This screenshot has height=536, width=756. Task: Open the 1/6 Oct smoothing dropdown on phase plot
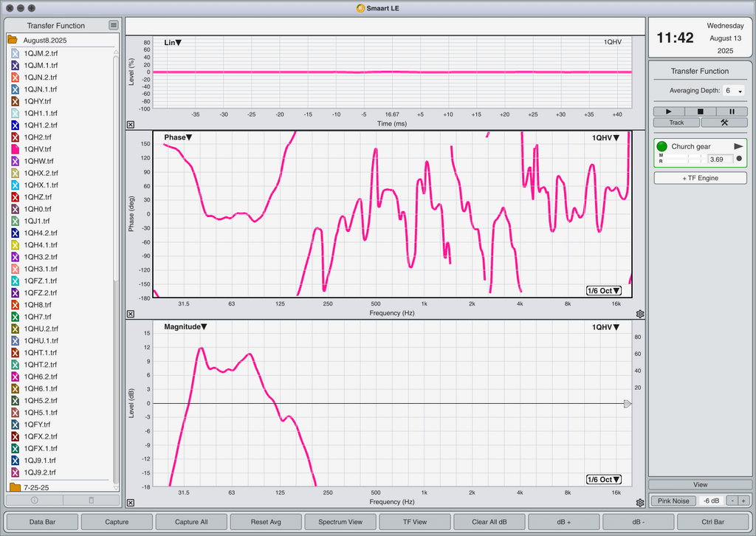pyautogui.click(x=604, y=291)
